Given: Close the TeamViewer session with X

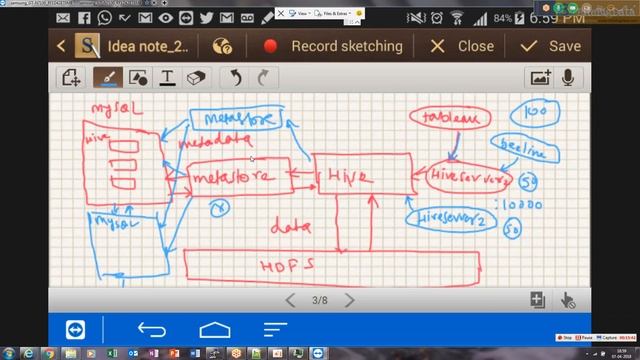Looking at the screenshot, I should tap(281, 13).
